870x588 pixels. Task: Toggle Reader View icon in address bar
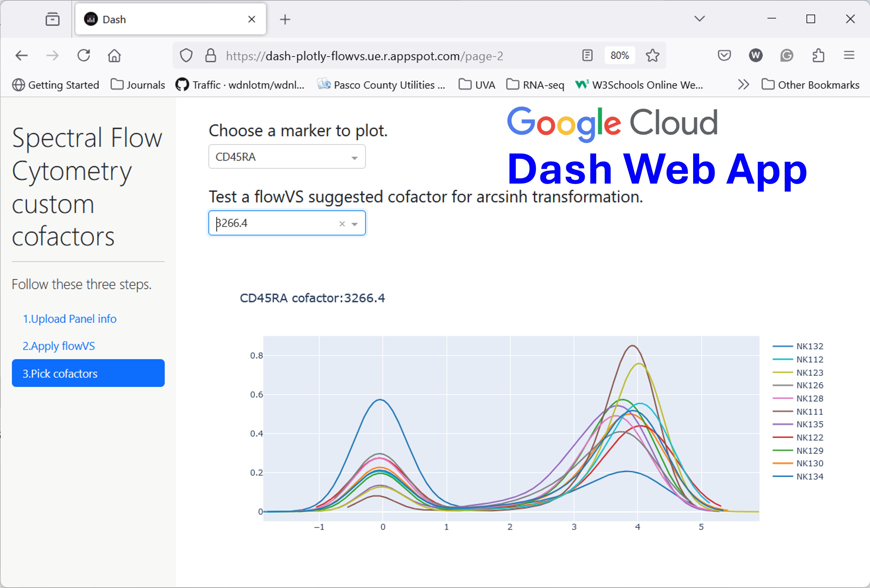tap(587, 55)
